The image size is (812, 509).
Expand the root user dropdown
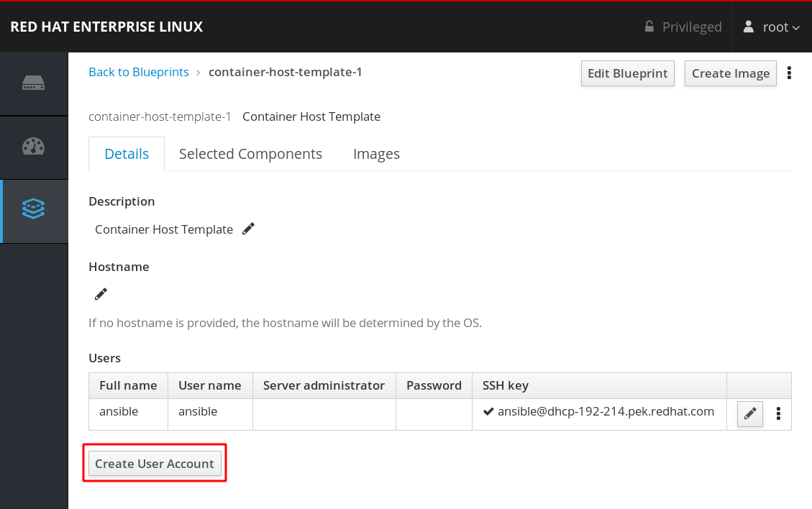coord(772,27)
